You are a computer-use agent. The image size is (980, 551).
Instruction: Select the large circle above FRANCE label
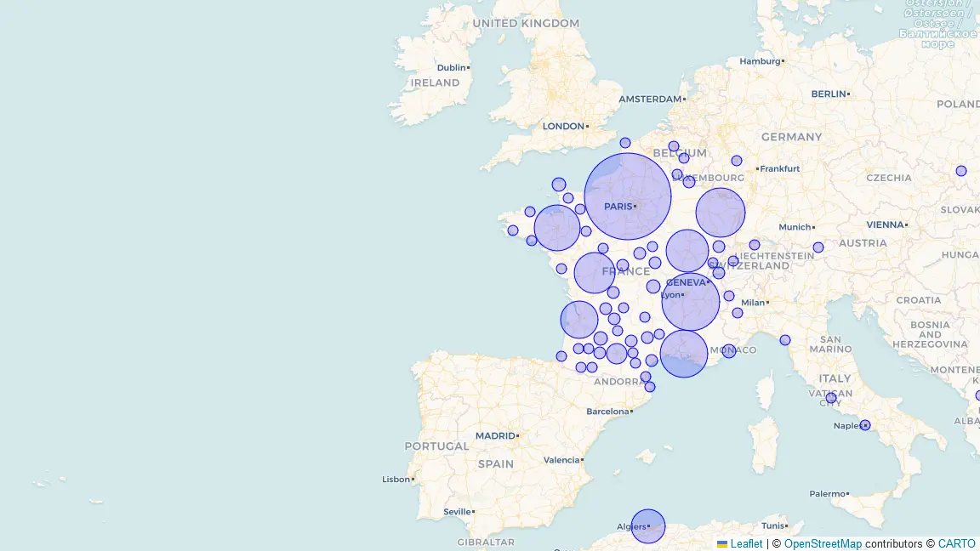pyautogui.click(x=595, y=273)
